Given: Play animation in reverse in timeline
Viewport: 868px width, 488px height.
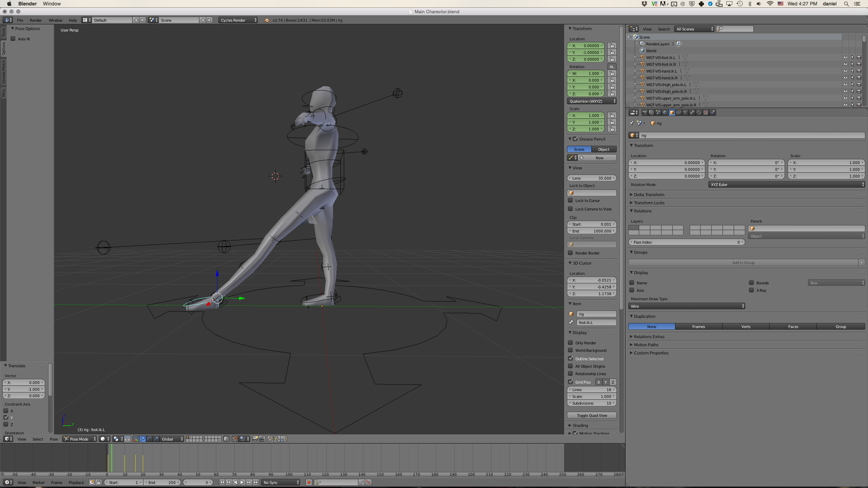Looking at the screenshot, I should [x=235, y=482].
